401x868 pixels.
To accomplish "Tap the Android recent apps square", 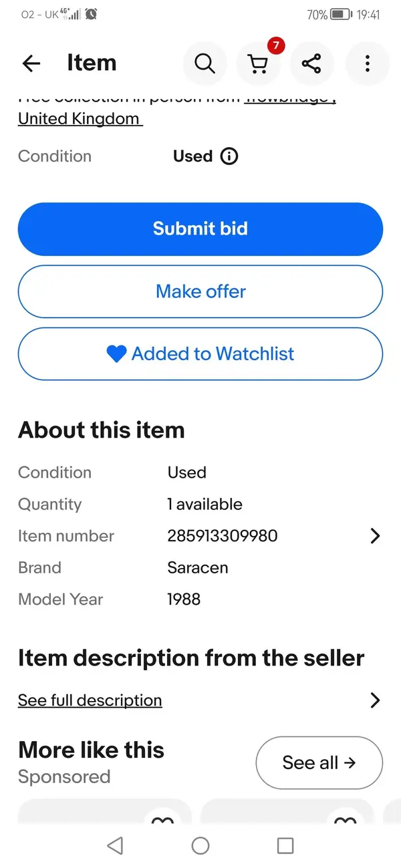I will (x=285, y=845).
